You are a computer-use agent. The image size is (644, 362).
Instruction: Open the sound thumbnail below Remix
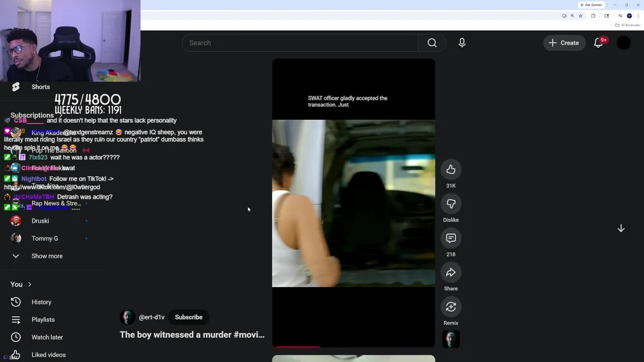tap(451, 339)
